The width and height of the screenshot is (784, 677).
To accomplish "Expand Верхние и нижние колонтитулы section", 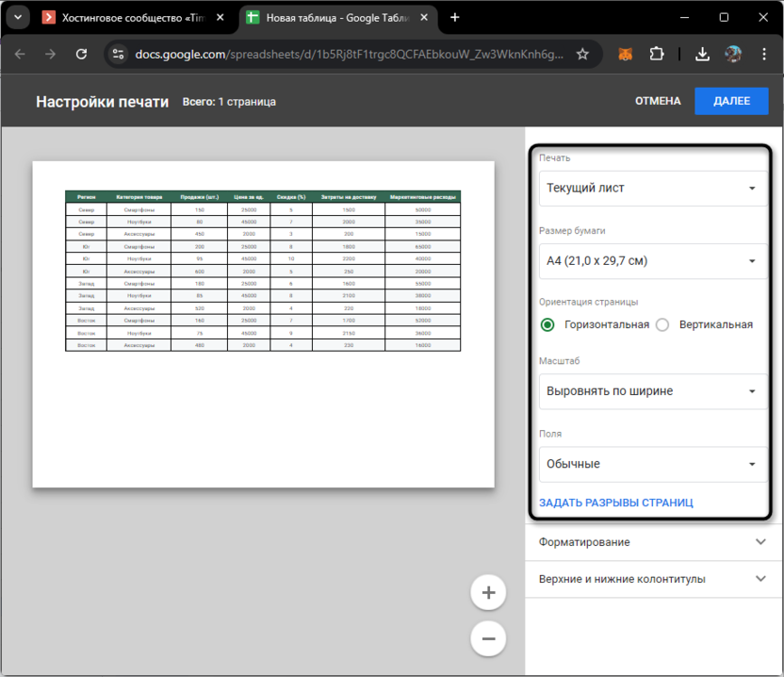I will pos(652,579).
